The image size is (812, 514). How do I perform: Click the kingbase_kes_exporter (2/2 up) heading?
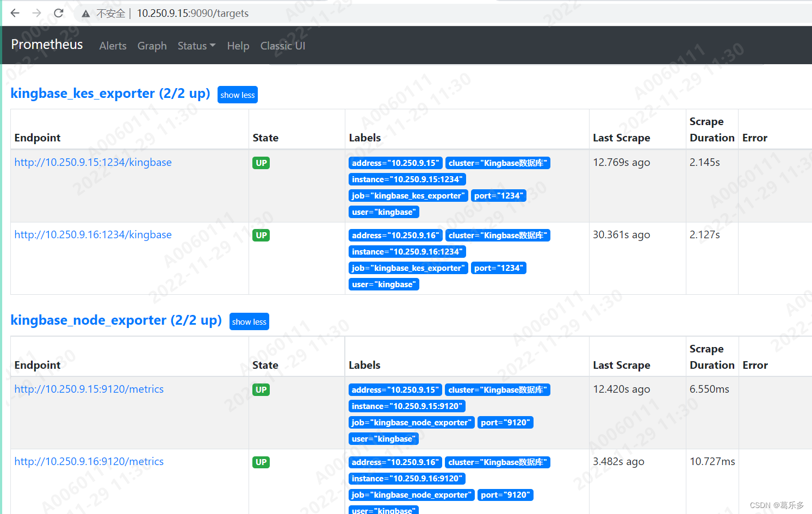(x=110, y=94)
